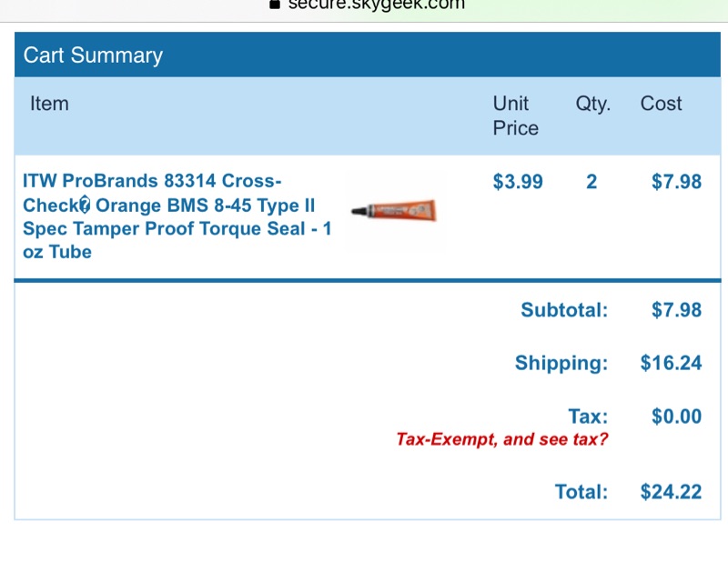Click the quantity value 2
The image size is (728, 562).
click(591, 182)
